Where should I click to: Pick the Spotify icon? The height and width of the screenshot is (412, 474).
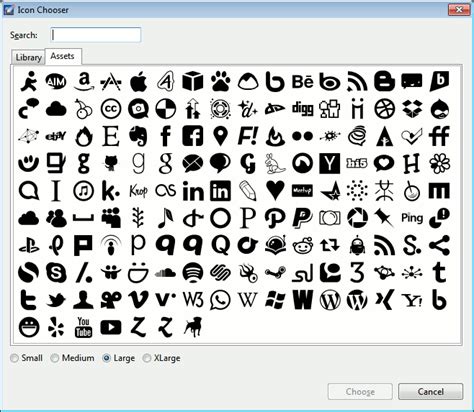(x=193, y=273)
